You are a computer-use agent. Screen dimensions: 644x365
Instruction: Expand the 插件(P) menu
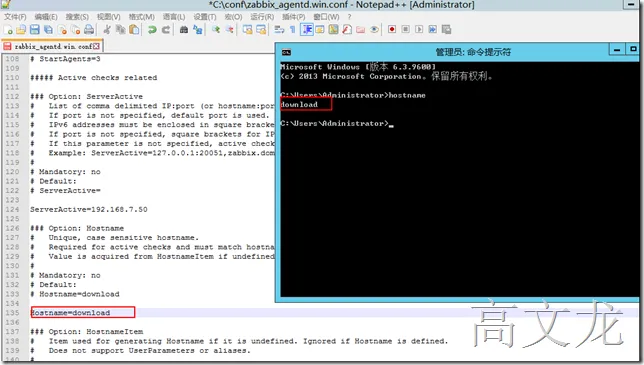click(294, 17)
